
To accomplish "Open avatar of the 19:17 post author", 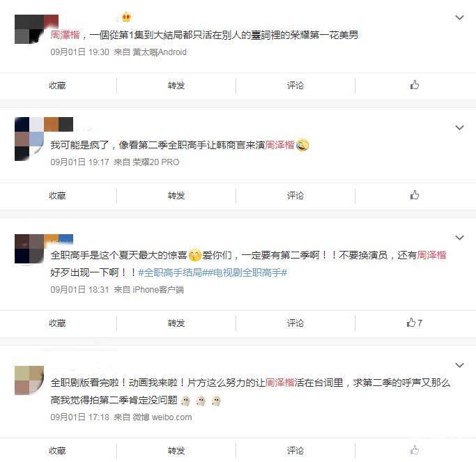I will click(29, 139).
